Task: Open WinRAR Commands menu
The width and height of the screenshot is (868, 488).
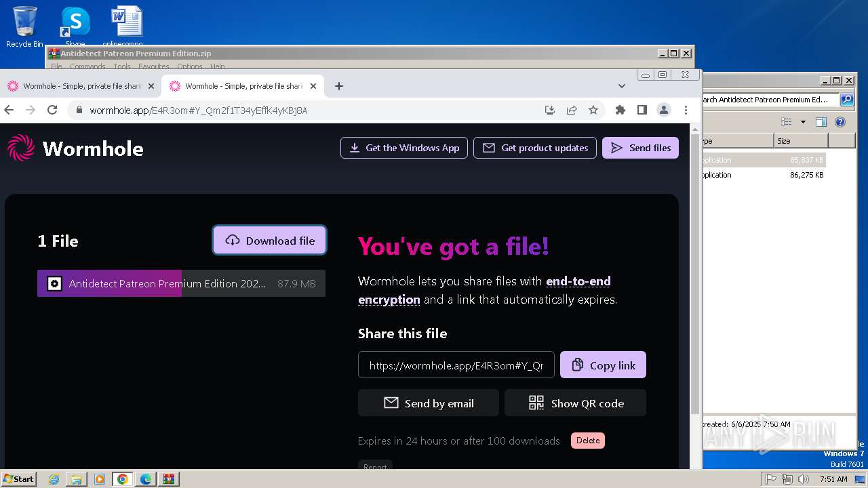Action: coord(87,66)
